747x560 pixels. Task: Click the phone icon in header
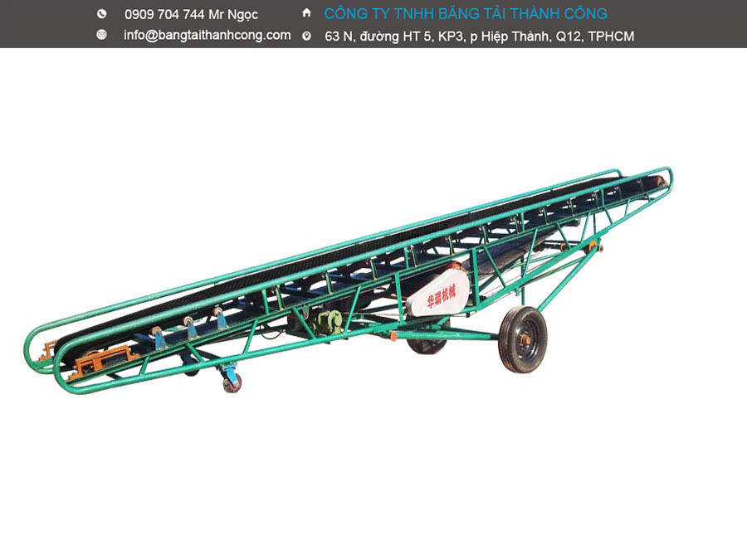tap(102, 14)
